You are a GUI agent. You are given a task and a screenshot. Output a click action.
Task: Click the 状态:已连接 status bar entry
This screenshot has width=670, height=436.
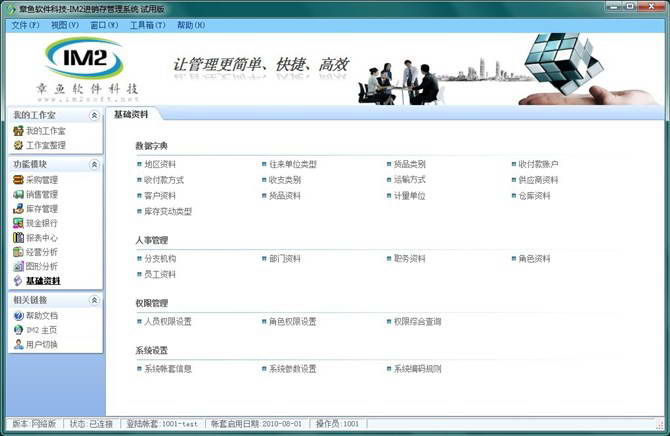(91, 424)
